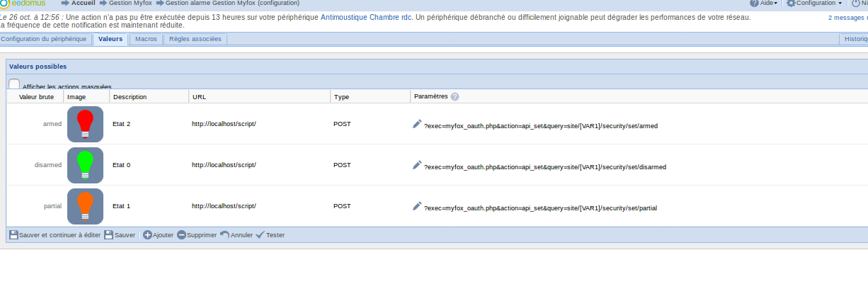
Task: Click the pencil edit icon for disarmed parameters
Action: click(417, 165)
